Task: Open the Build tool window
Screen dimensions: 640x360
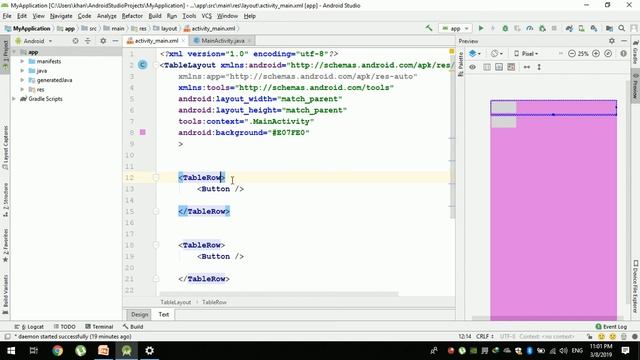Action: pyautogui.click(x=133, y=327)
